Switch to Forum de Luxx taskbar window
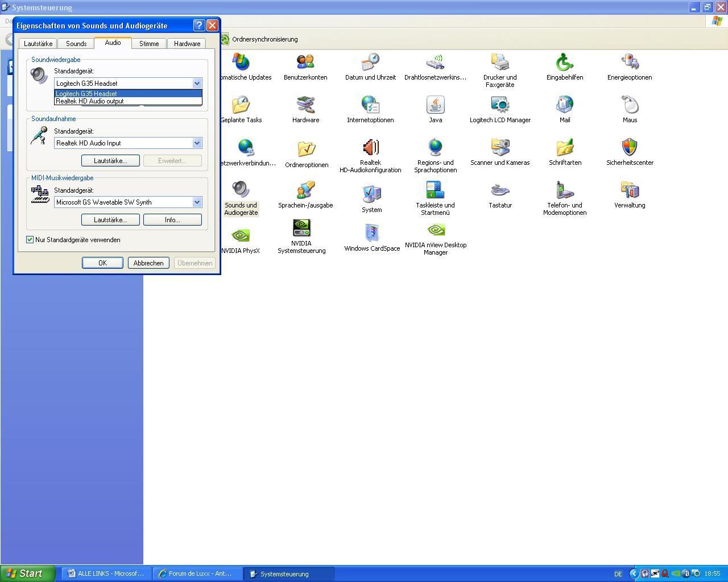This screenshot has height=582, width=728. pos(197,574)
